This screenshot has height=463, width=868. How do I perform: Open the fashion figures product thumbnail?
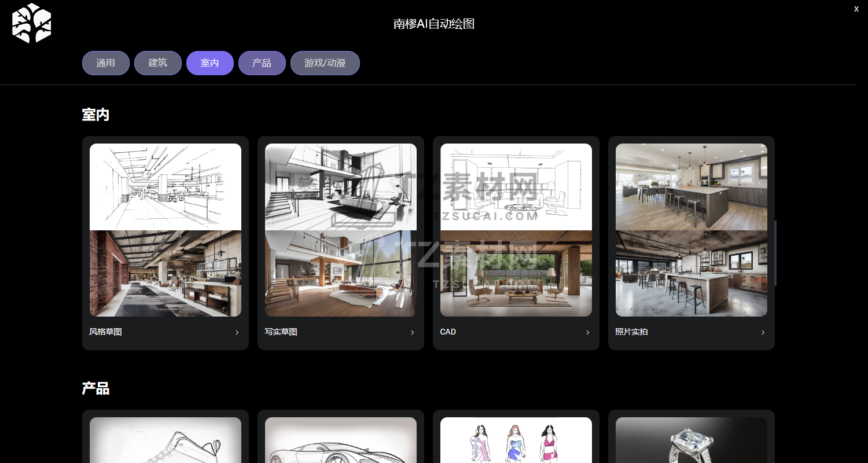(516, 440)
